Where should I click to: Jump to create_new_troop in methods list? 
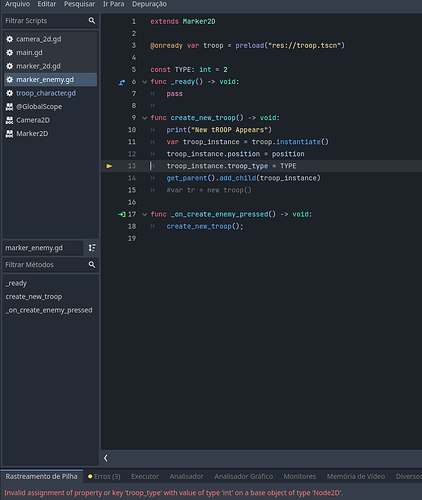point(34,297)
